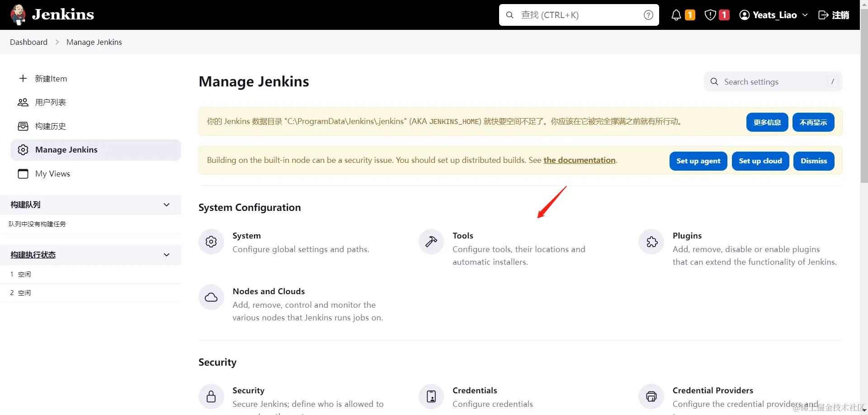Click the 注销 logout link
The height and width of the screenshot is (415, 868).
840,15
